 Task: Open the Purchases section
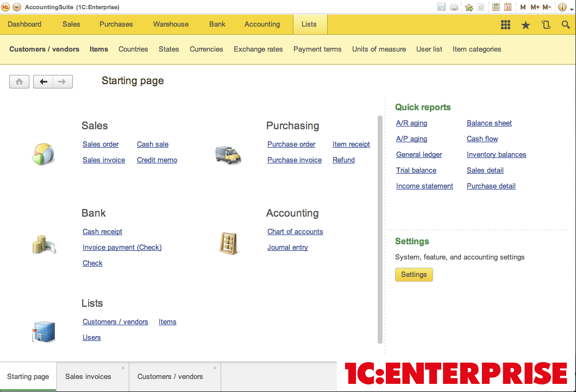click(116, 24)
